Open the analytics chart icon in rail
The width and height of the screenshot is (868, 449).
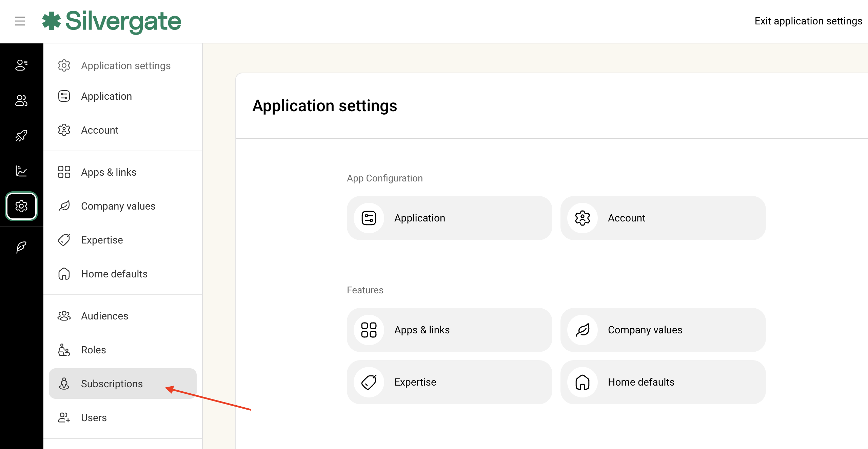(21, 171)
